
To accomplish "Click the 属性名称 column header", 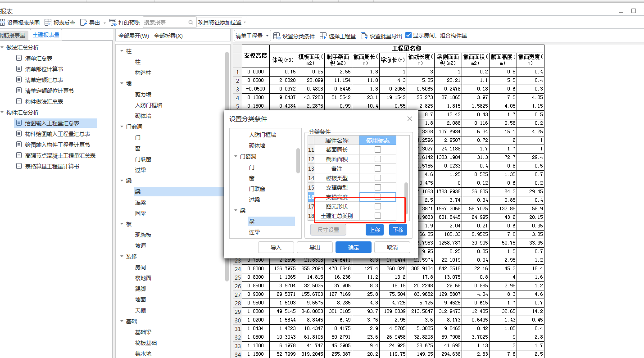I will click(x=337, y=140).
